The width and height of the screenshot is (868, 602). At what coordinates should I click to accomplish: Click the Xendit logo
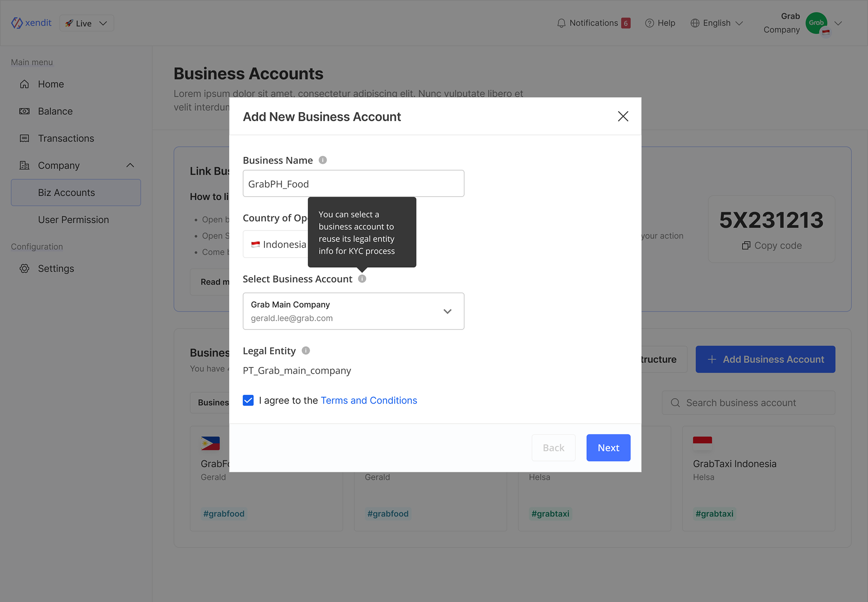[x=32, y=23]
